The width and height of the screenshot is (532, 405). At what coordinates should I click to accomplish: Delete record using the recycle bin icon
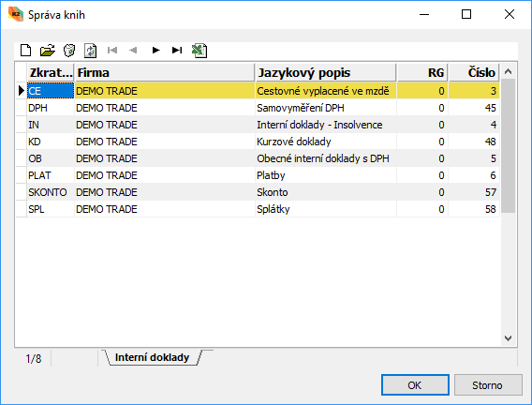(x=69, y=51)
